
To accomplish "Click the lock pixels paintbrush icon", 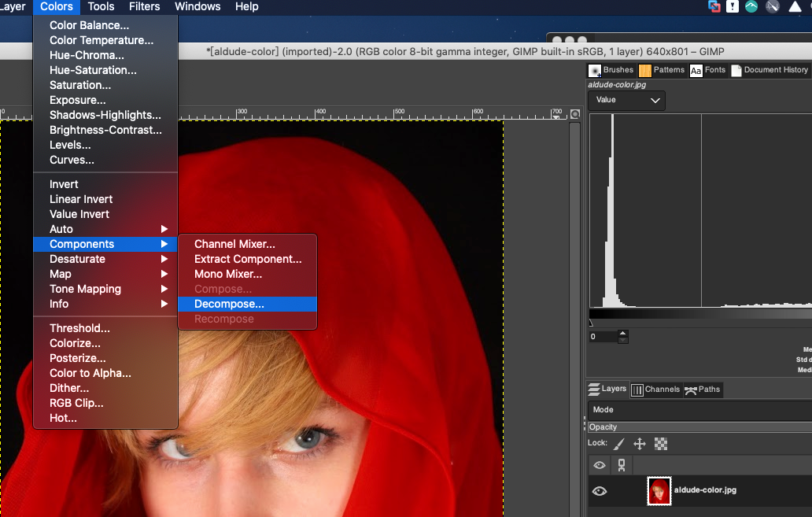I will [620, 444].
